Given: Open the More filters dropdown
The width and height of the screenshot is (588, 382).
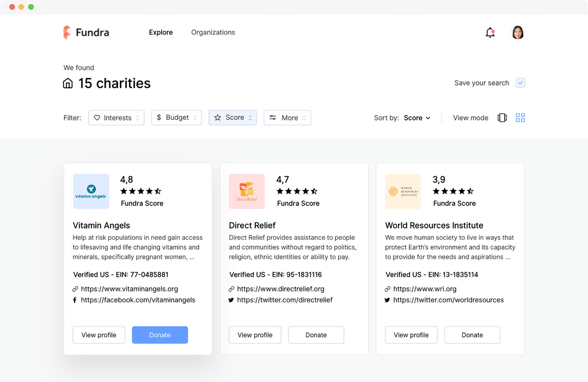Looking at the screenshot, I should coord(287,118).
